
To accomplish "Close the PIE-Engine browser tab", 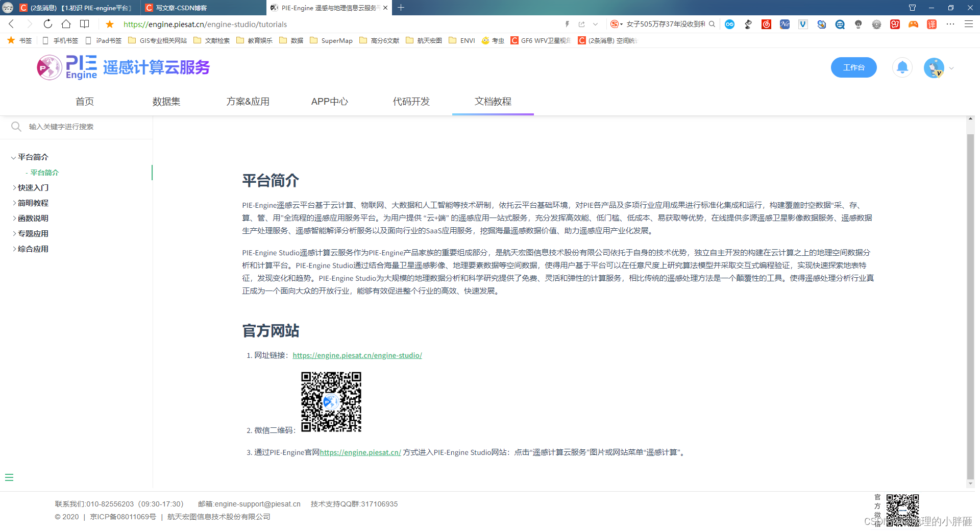I will pos(385,8).
